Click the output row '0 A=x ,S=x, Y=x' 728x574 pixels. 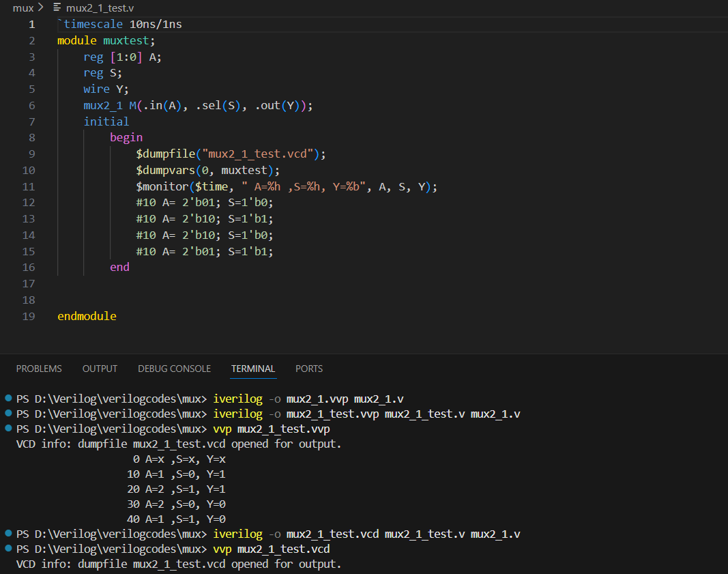179,459
